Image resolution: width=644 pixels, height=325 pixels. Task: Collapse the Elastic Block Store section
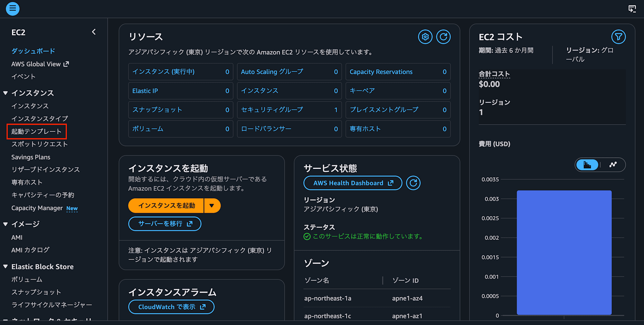(x=5, y=267)
